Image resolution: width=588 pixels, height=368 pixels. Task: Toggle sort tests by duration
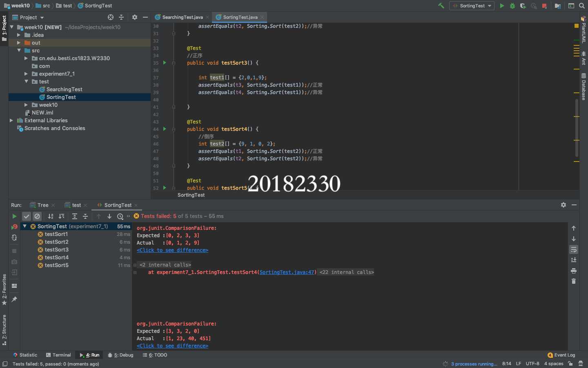61,216
